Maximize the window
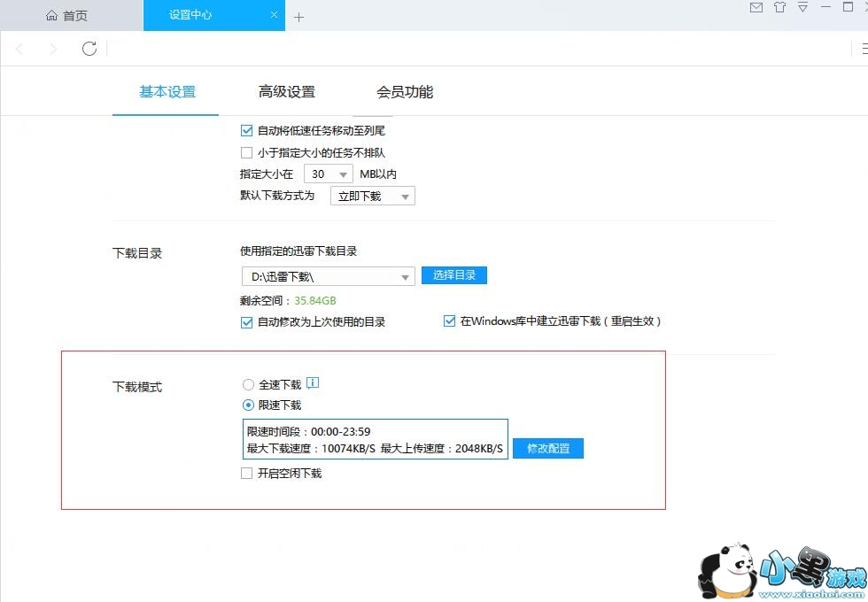868x602 pixels. pos(848,7)
